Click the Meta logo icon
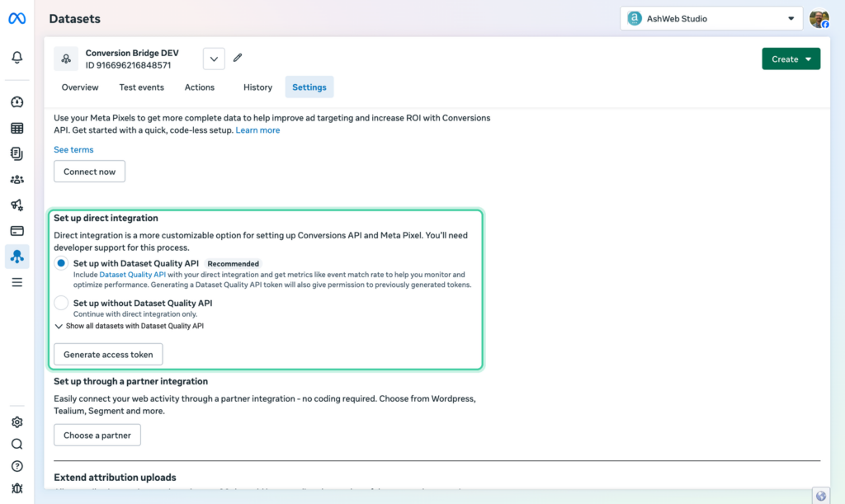Image resolution: width=845 pixels, height=504 pixels. coord(17,18)
